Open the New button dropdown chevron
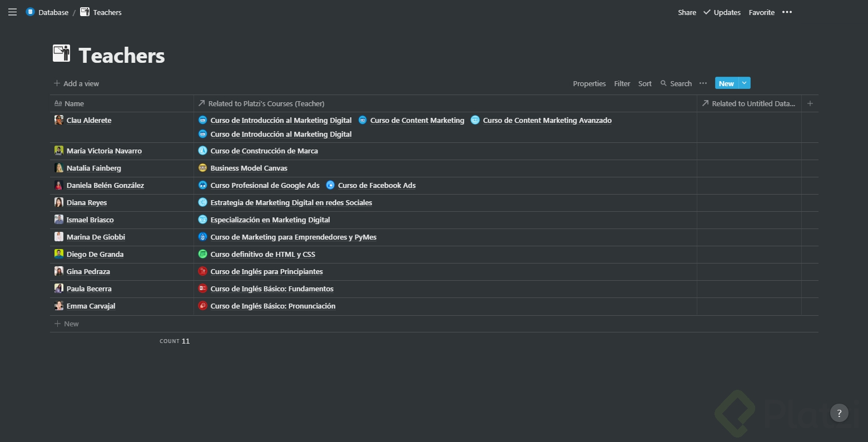Viewport: 868px width, 442px height. [x=744, y=83]
